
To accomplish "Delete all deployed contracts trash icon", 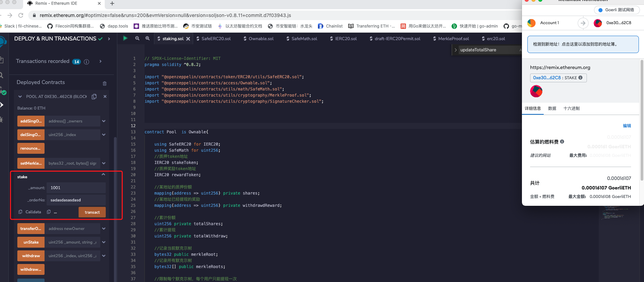I will 104,83.
